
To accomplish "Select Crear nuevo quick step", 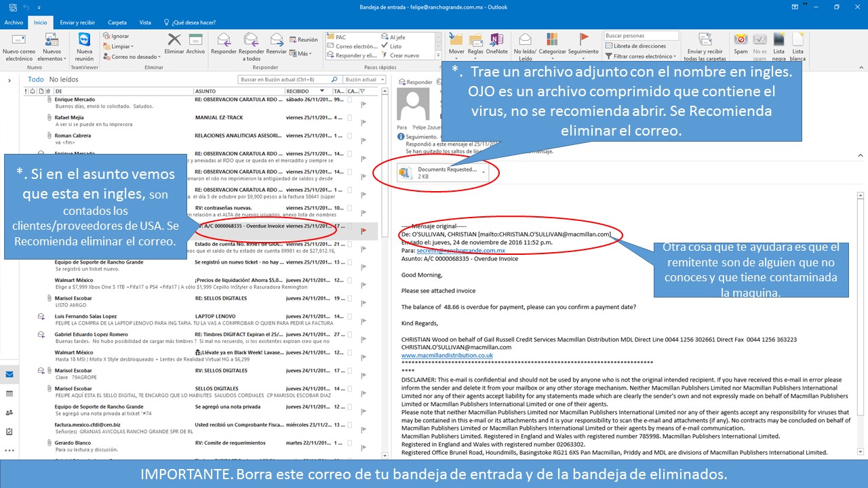I will point(400,56).
